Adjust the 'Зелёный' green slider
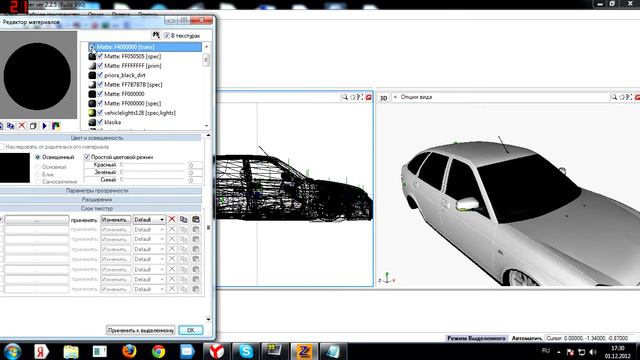Image resolution: width=640 pixels, height=360 pixels. click(x=153, y=172)
